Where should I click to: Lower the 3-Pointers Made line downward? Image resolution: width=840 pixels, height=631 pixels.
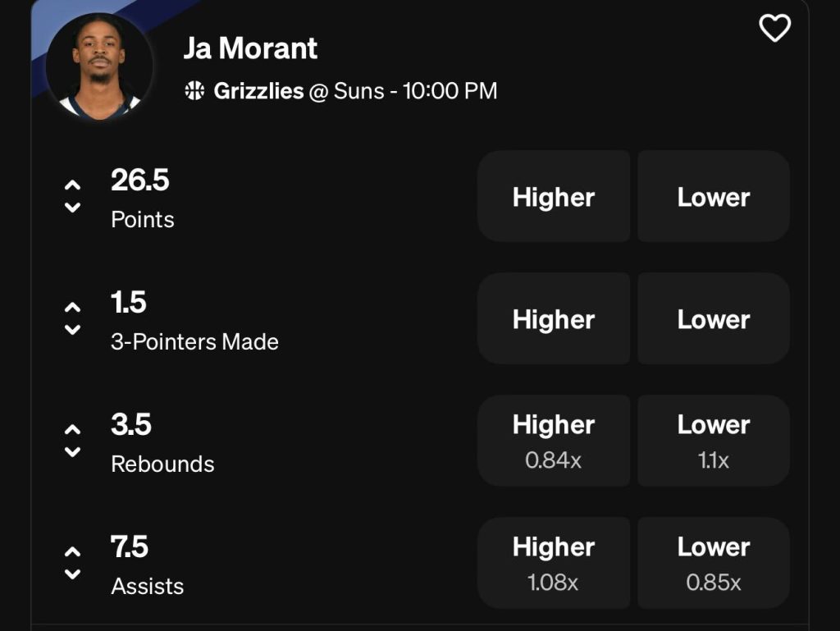(72, 330)
